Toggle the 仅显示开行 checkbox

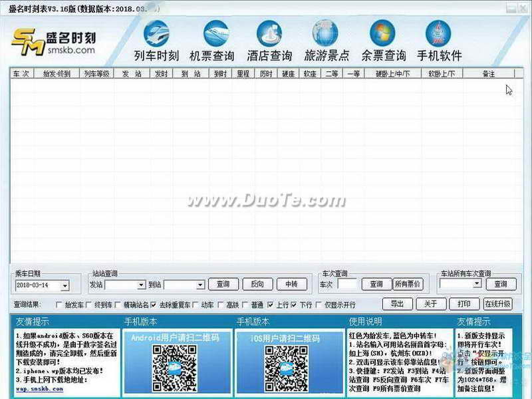coord(319,305)
